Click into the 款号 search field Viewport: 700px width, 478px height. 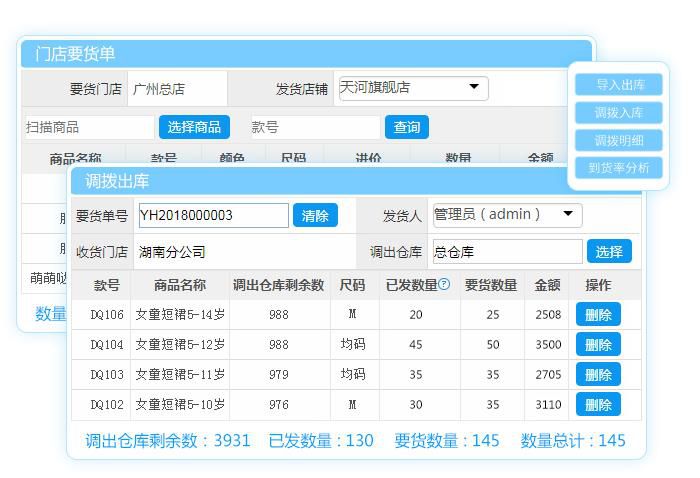314,127
